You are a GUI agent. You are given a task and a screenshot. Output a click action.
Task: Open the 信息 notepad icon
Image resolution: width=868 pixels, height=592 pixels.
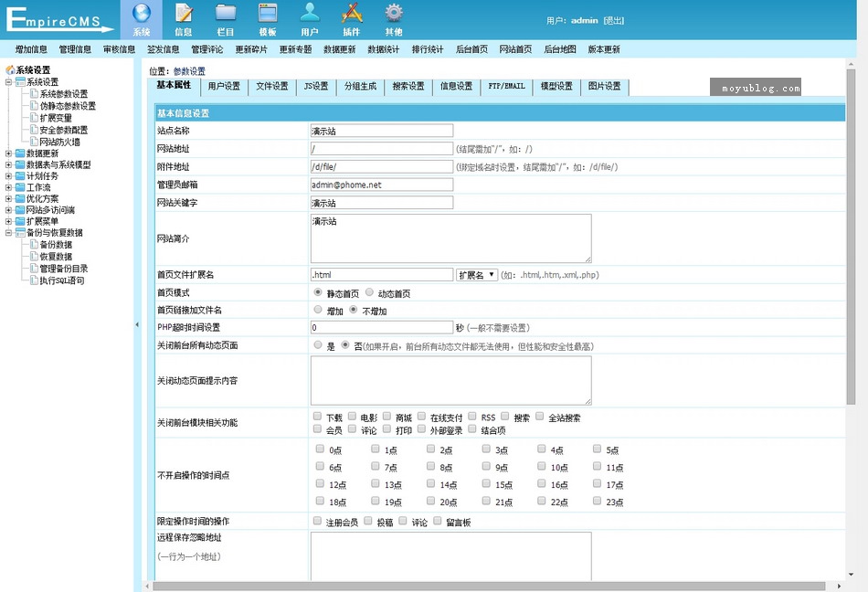[184, 14]
